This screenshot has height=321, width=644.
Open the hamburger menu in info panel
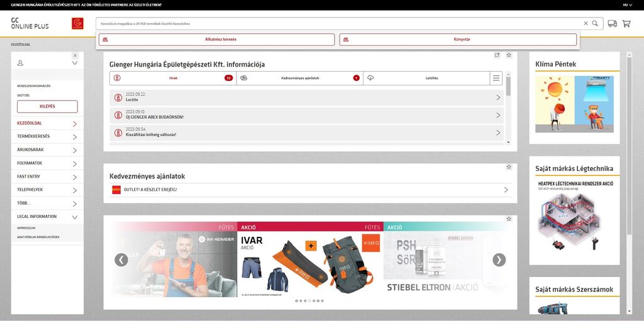pos(496,78)
